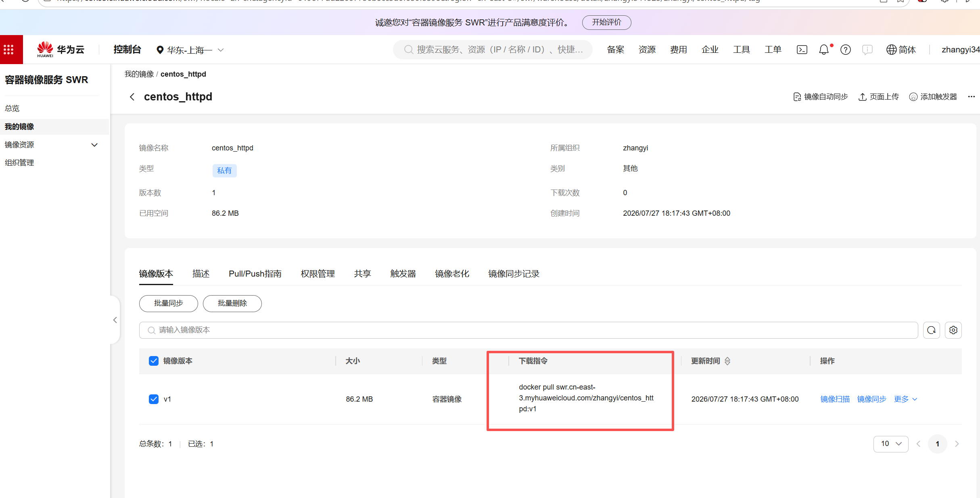Screen dimensions: 980x498
Task: Open the CloudShell terminal icon
Action: coord(802,50)
